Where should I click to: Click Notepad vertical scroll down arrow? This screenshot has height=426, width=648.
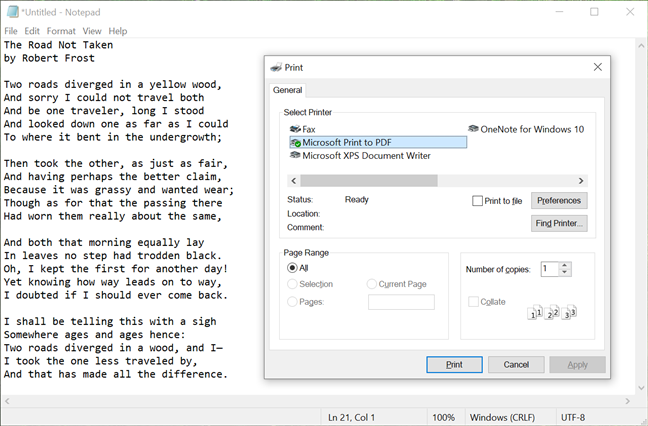(x=641, y=388)
